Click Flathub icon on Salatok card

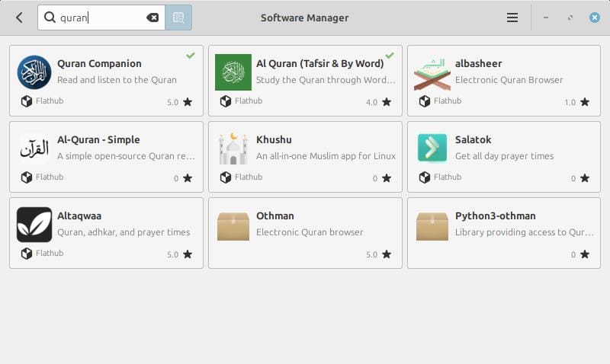tap(425, 177)
